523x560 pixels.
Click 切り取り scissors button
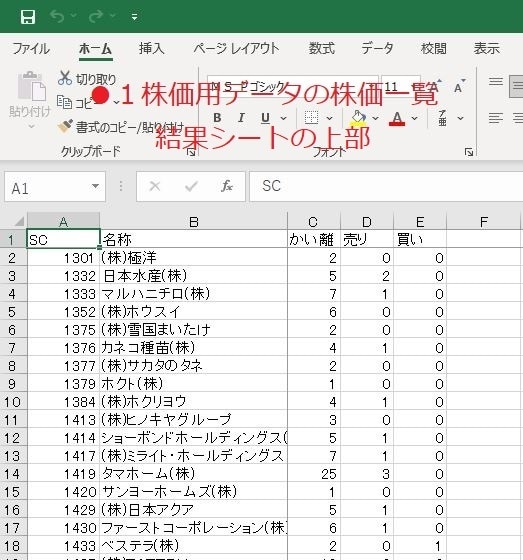click(87, 78)
